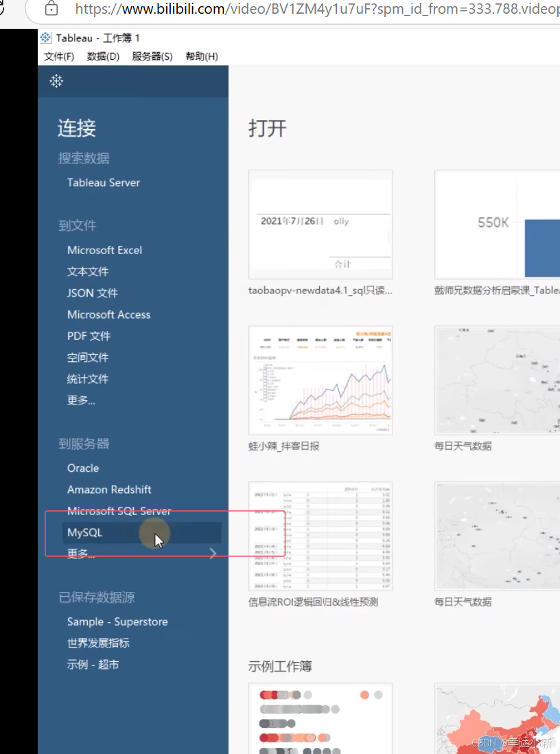Connect to MySQL server

point(142,533)
